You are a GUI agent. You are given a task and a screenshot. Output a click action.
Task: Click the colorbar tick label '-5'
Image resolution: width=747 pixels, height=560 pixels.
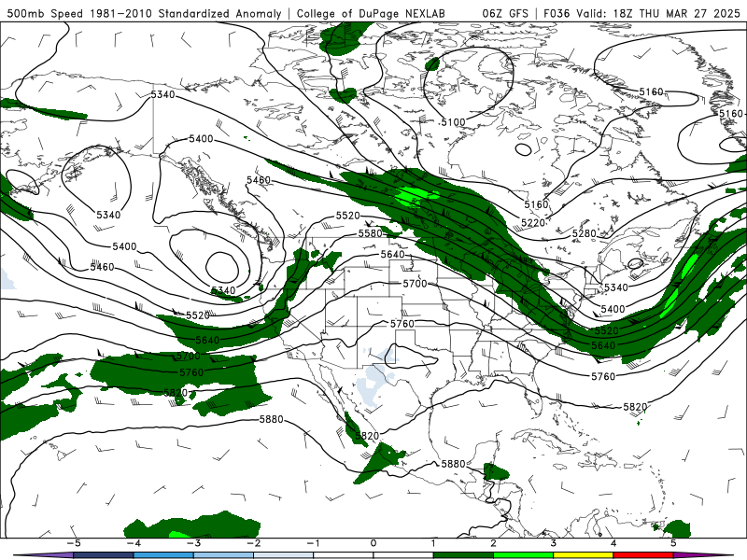click(x=73, y=543)
